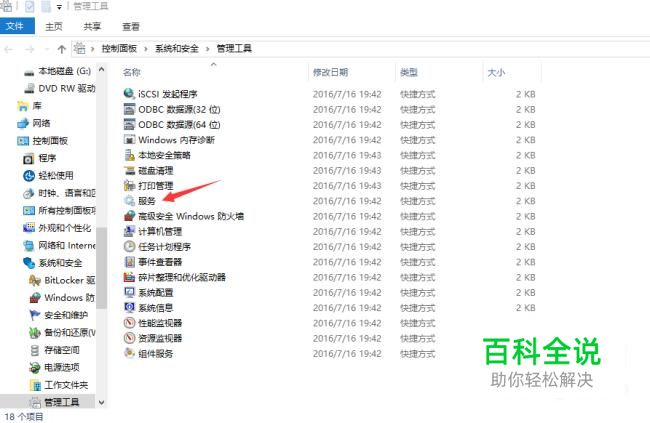This screenshot has height=423, width=650.
Task: Click the 电源选项 sidebar icon
Action: point(35,367)
